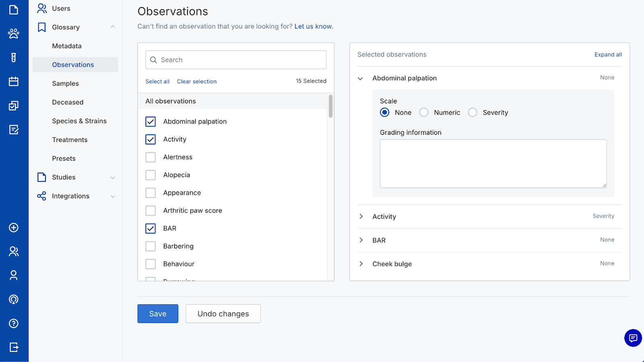Expand the Activity observation row
Viewport: 644px width, 362px height.
coord(361,216)
